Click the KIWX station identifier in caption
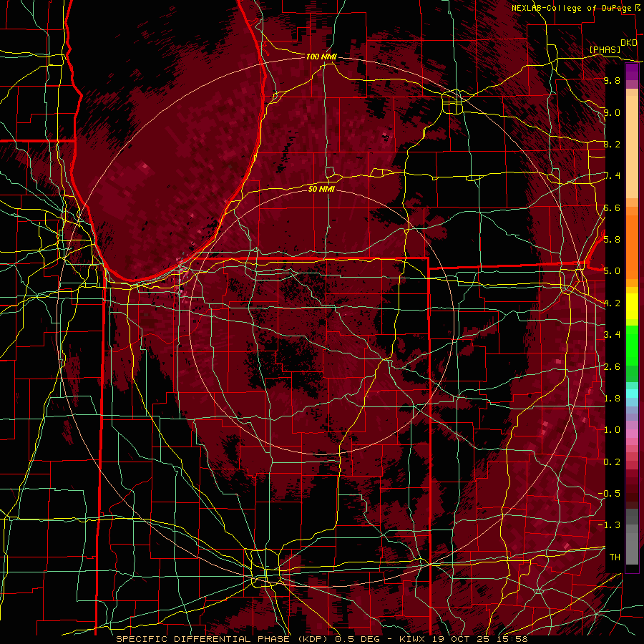 click(411, 639)
